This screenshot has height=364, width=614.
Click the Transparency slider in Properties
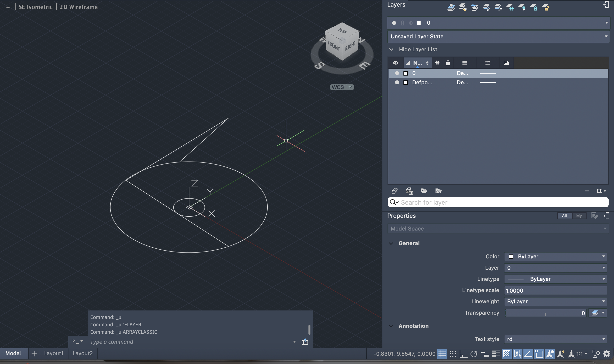(545, 313)
